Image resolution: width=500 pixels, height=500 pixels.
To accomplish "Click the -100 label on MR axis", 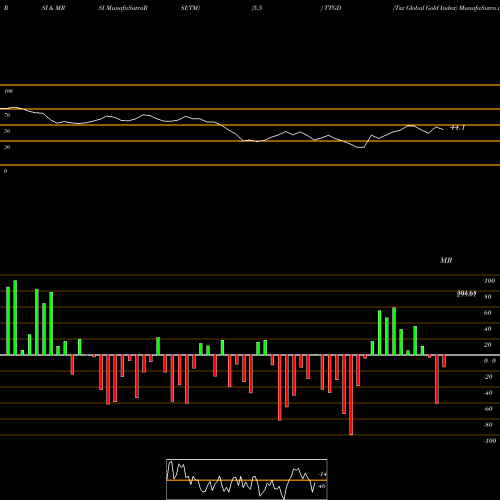I will [490, 441].
